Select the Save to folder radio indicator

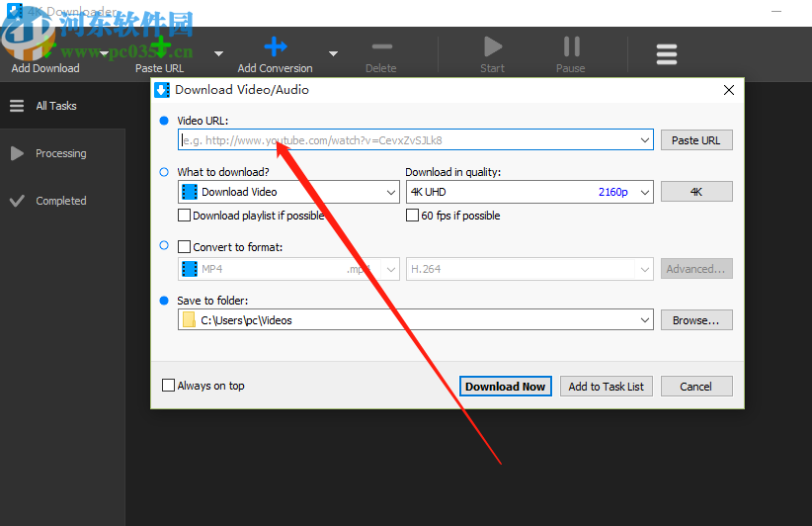[164, 301]
